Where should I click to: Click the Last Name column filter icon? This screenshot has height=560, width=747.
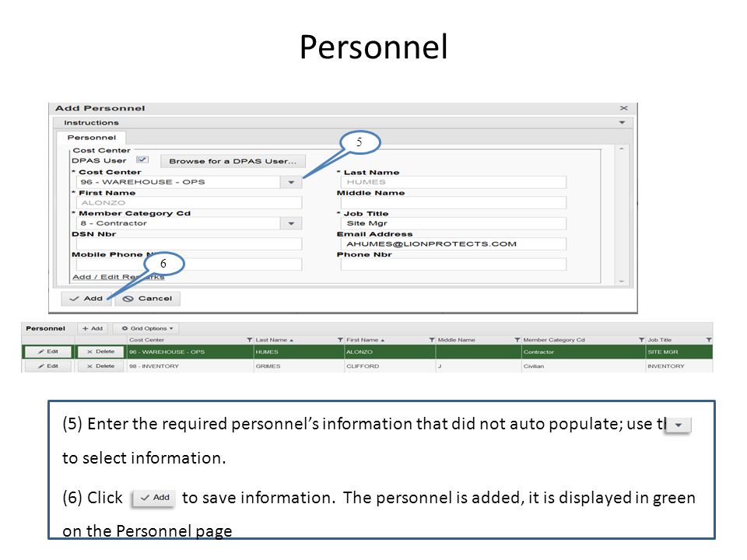(340, 340)
